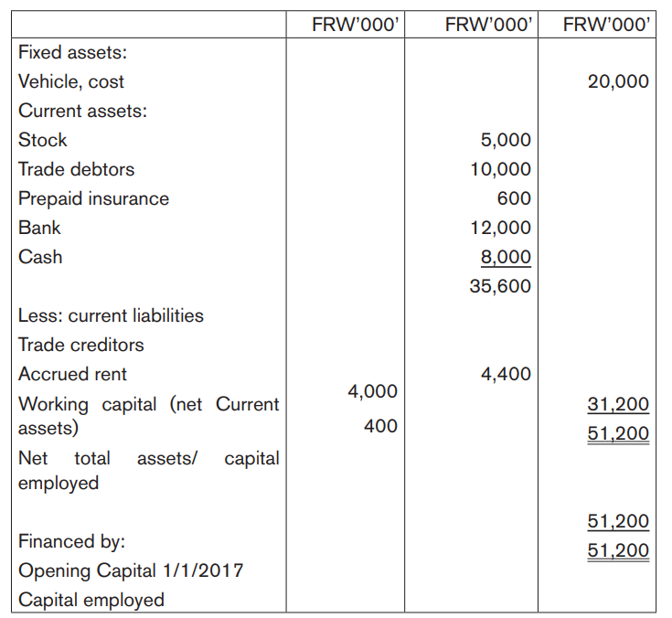Click Prepaid insurance value 600
The height and width of the screenshot is (618, 672).
pyautogui.click(x=514, y=198)
